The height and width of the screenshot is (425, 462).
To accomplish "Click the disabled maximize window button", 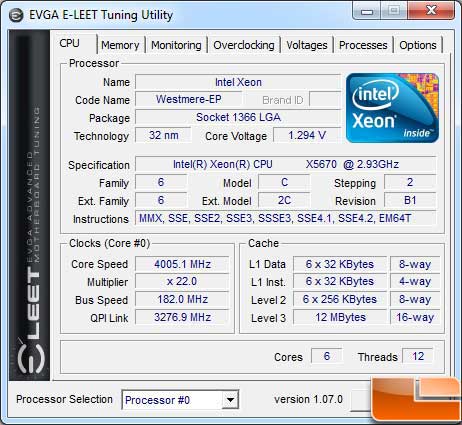I will point(394,11).
